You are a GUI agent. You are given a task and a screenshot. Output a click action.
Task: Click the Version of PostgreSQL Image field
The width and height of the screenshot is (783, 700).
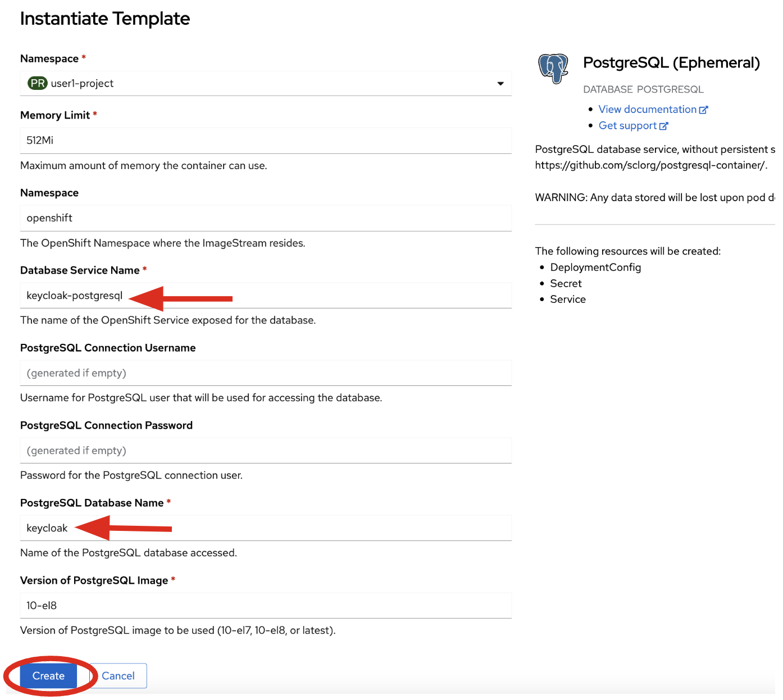[x=265, y=606]
